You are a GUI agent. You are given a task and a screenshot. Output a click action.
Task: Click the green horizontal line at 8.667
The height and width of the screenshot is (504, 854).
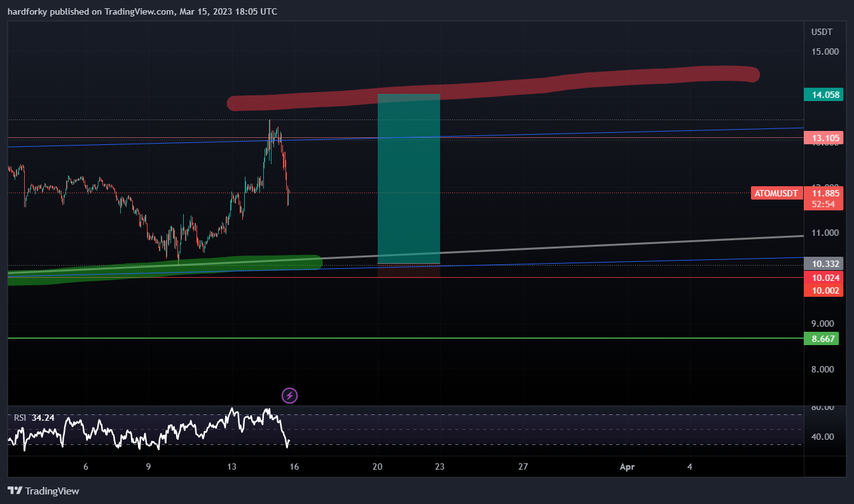tap(406, 338)
